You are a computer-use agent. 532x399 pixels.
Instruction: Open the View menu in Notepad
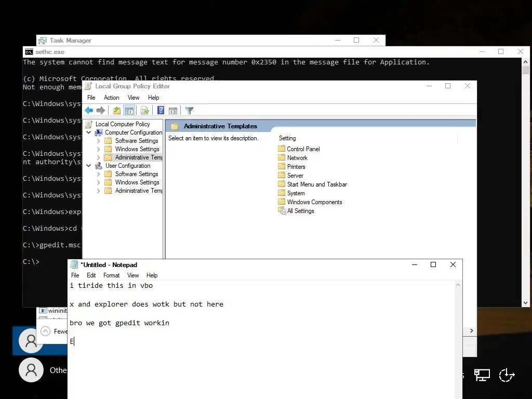[133, 275]
